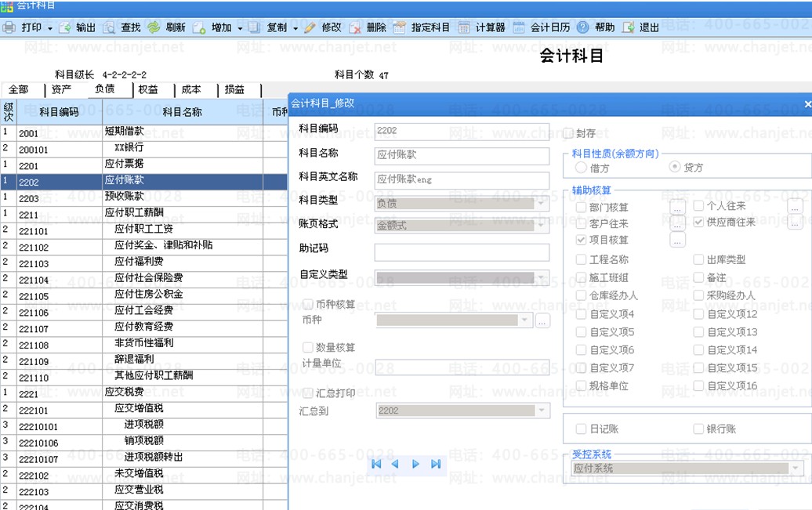Select row 2221 应交税费
Screen dimensions: 812x510
point(144,393)
